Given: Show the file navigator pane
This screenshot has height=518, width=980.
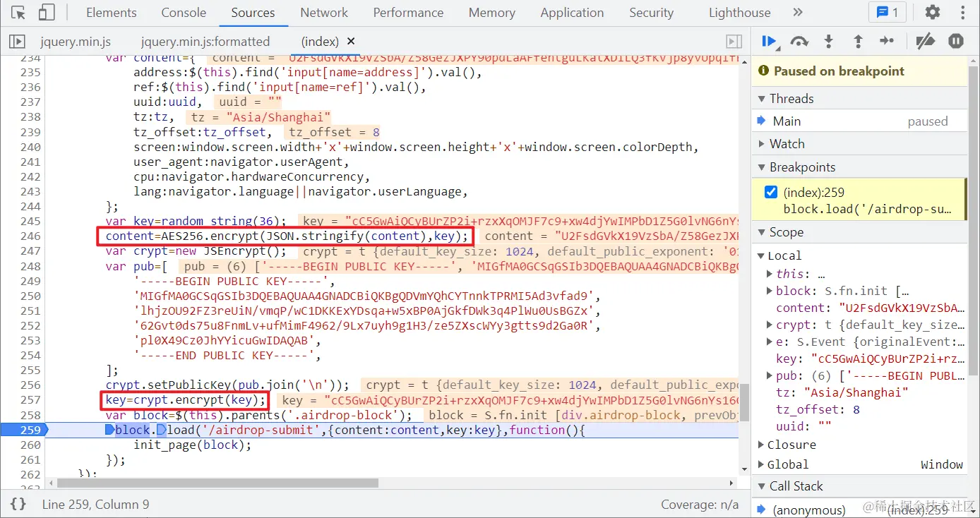Looking at the screenshot, I should (x=17, y=42).
